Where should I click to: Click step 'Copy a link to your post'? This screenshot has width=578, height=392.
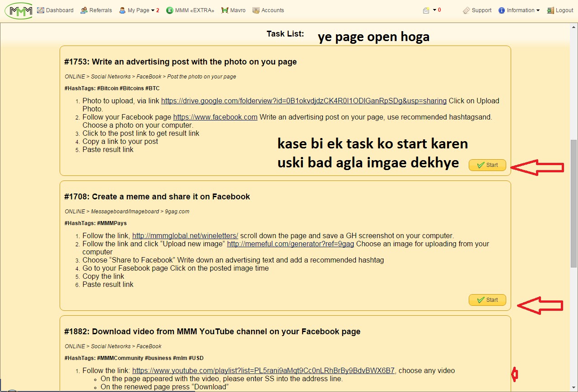tap(120, 141)
